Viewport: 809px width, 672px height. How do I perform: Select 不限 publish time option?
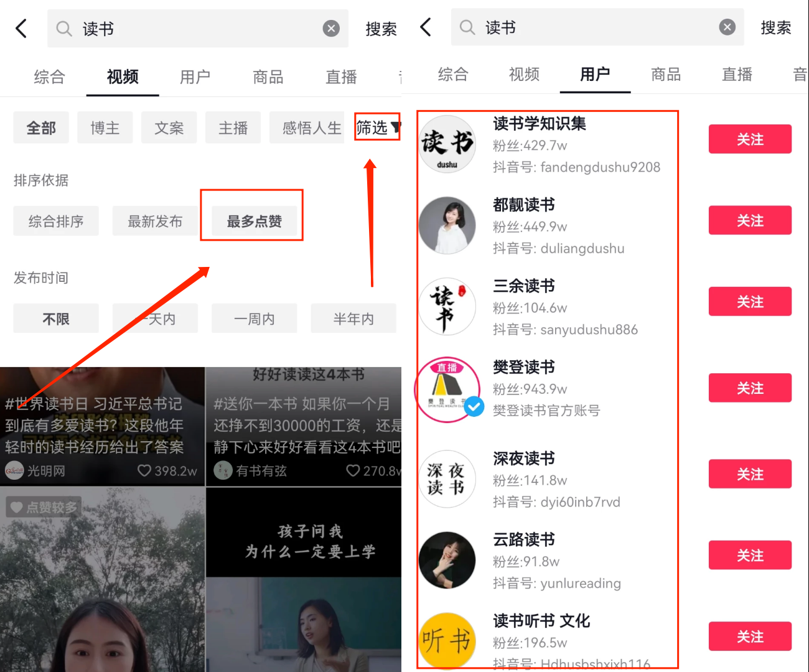click(x=56, y=319)
